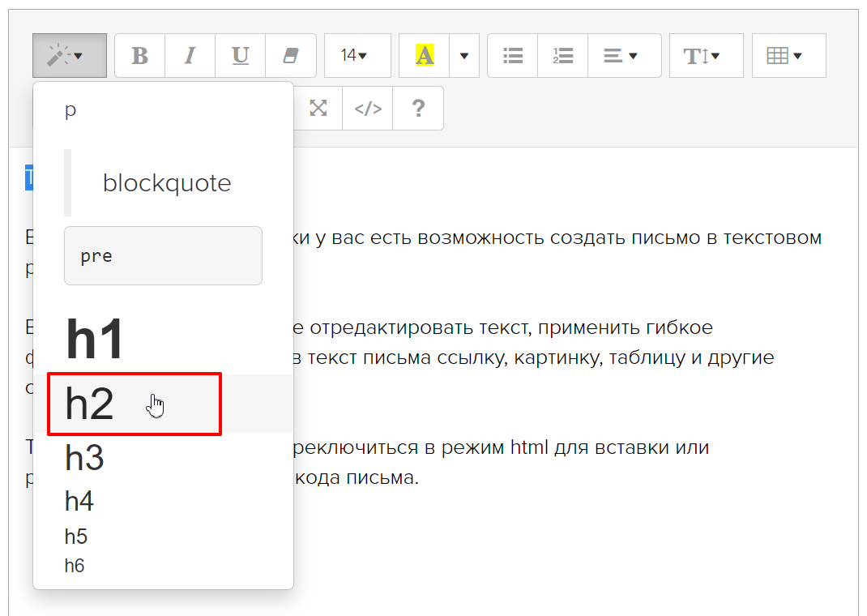The image size is (867, 616).
Task: Toggle italic text formatting
Action: pos(190,55)
